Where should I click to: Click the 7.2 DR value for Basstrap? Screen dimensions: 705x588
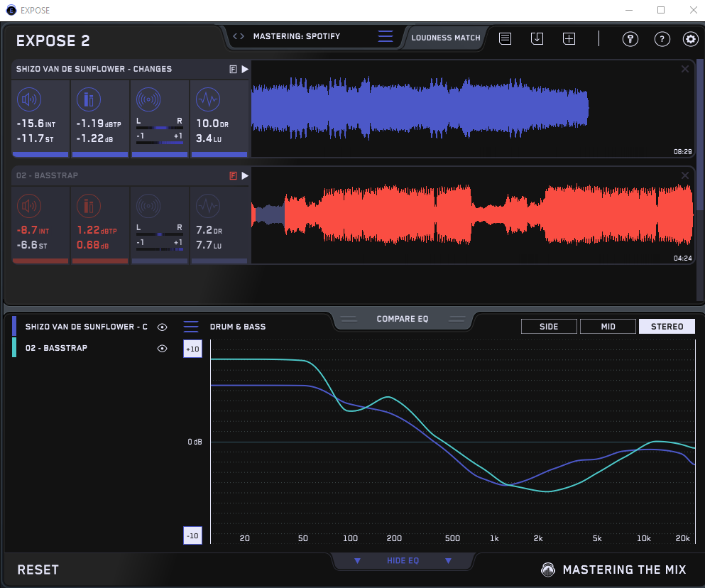[209, 230]
